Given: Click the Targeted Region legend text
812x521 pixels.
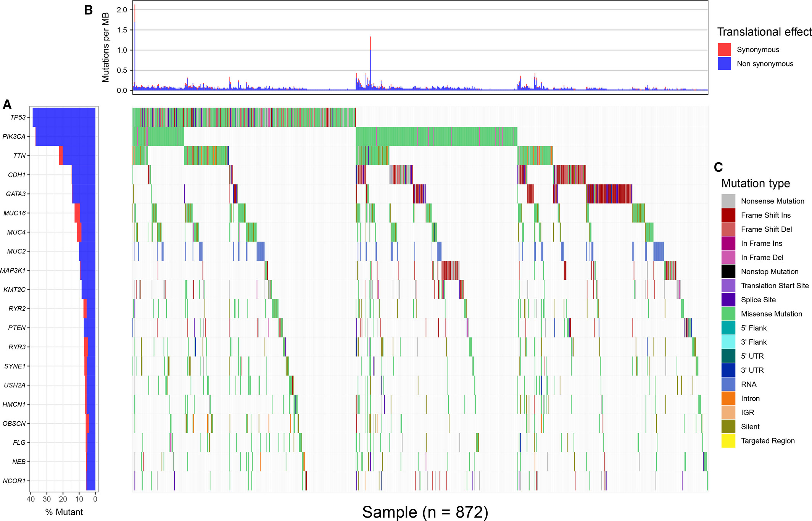Looking at the screenshot, I should (768, 441).
